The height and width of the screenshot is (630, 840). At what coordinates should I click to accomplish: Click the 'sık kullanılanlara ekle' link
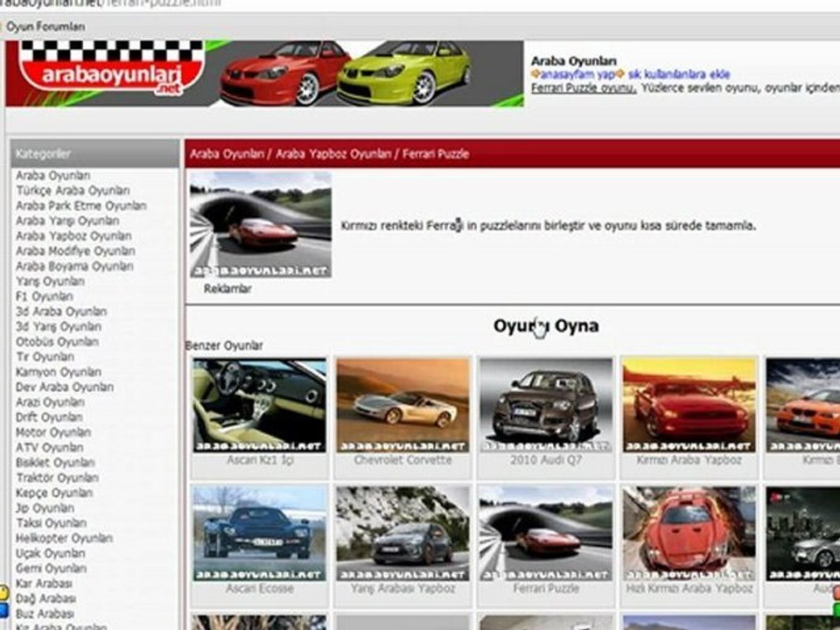point(679,74)
